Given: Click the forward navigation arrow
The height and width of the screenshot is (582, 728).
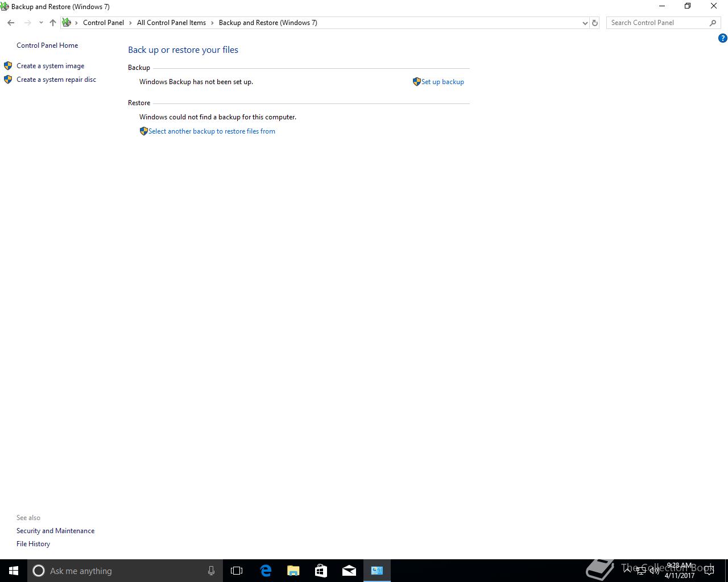Looking at the screenshot, I should point(27,23).
